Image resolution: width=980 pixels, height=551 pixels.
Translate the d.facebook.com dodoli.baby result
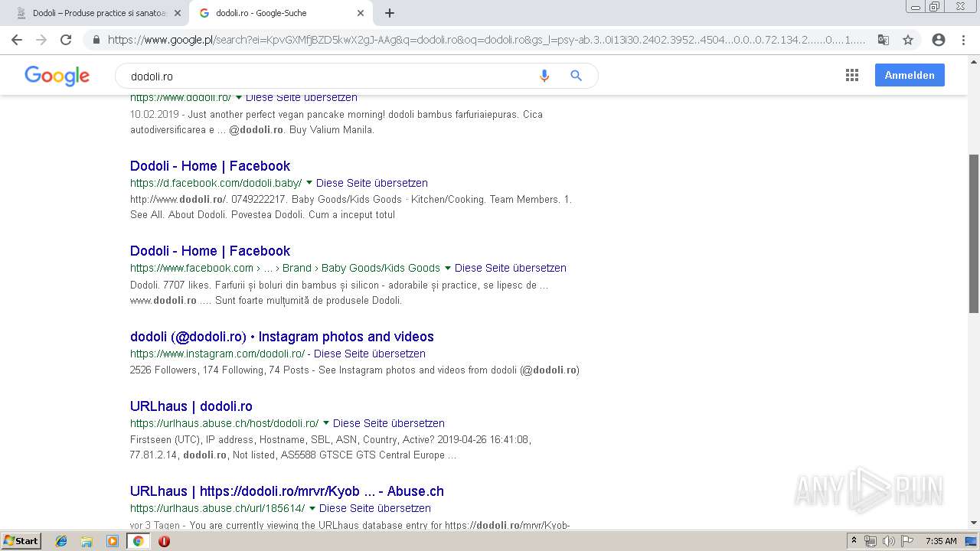372,183
